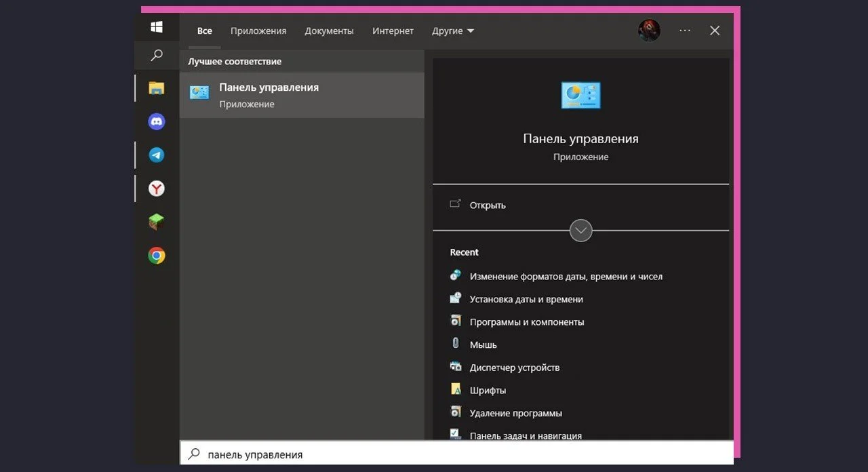Click the icon next to Панель задач и навигация
The height and width of the screenshot is (472, 868).
(x=456, y=433)
